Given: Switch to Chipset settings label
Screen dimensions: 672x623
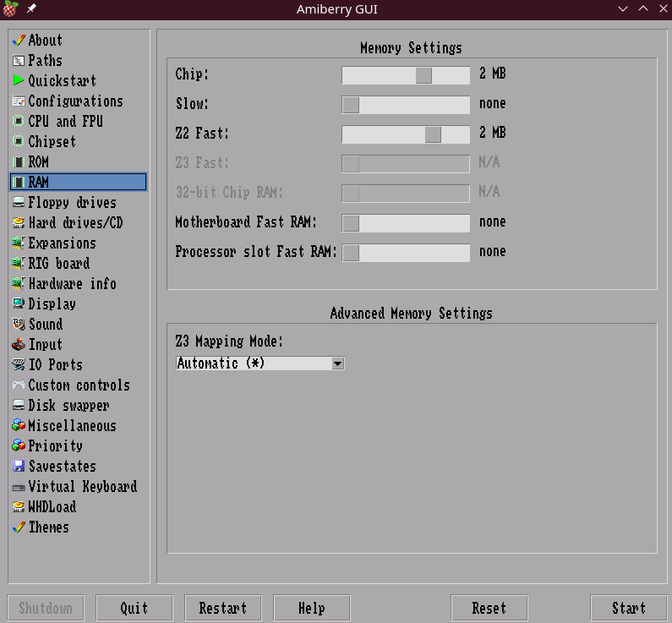Looking at the screenshot, I should 52,141.
